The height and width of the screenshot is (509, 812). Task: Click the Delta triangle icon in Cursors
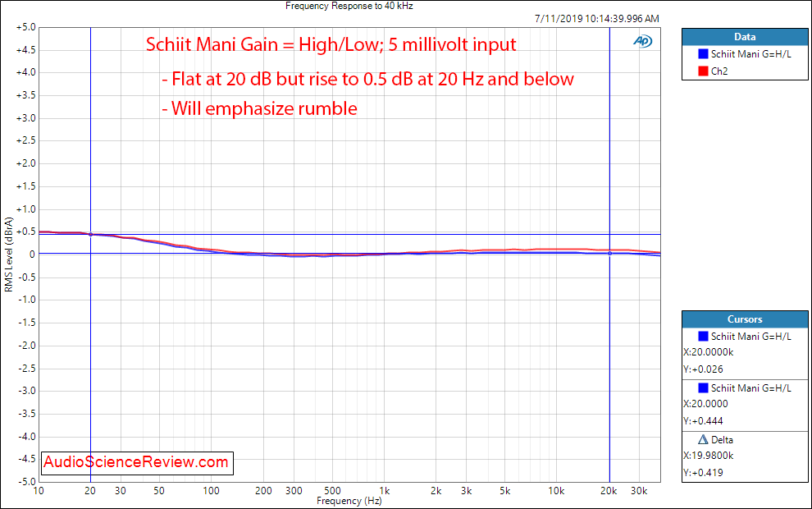click(703, 439)
